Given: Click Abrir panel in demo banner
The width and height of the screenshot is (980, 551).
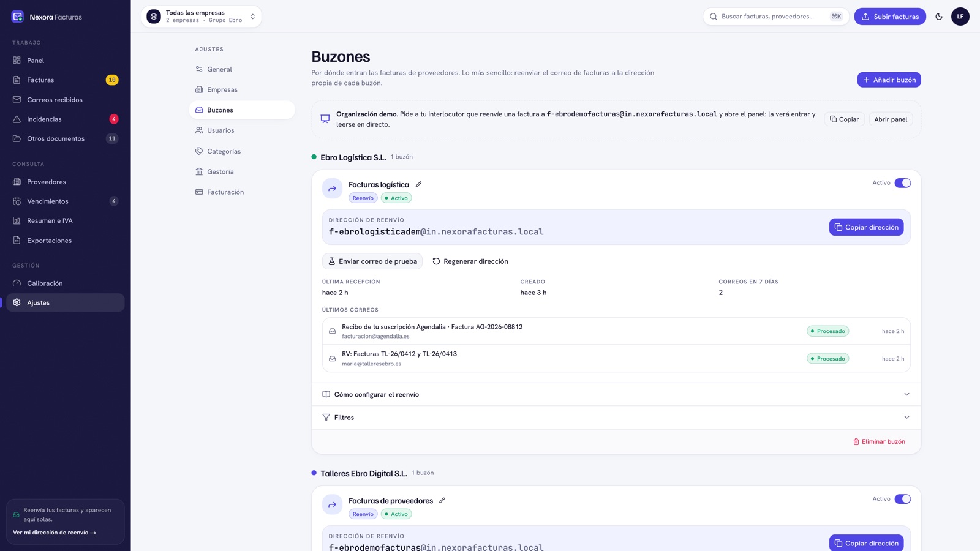Looking at the screenshot, I should click(x=891, y=119).
